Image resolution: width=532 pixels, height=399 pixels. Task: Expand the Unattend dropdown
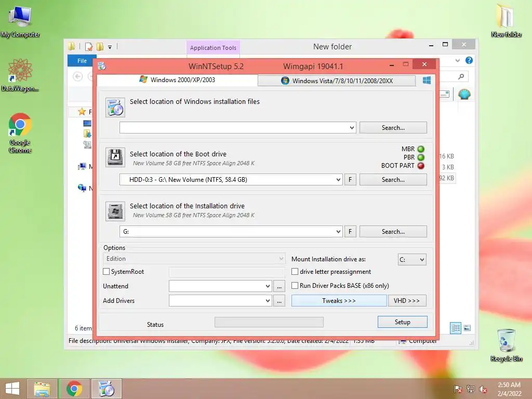click(x=268, y=286)
